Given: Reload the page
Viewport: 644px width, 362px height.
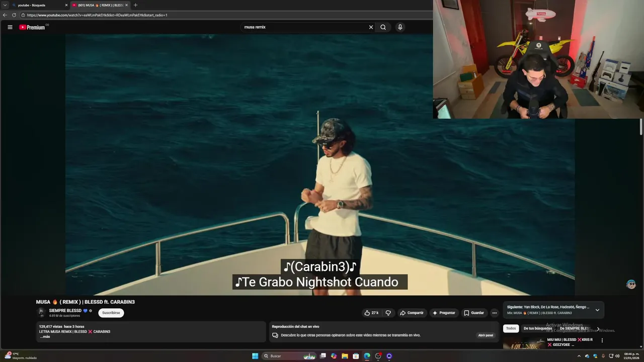Looking at the screenshot, I should [x=14, y=15].
